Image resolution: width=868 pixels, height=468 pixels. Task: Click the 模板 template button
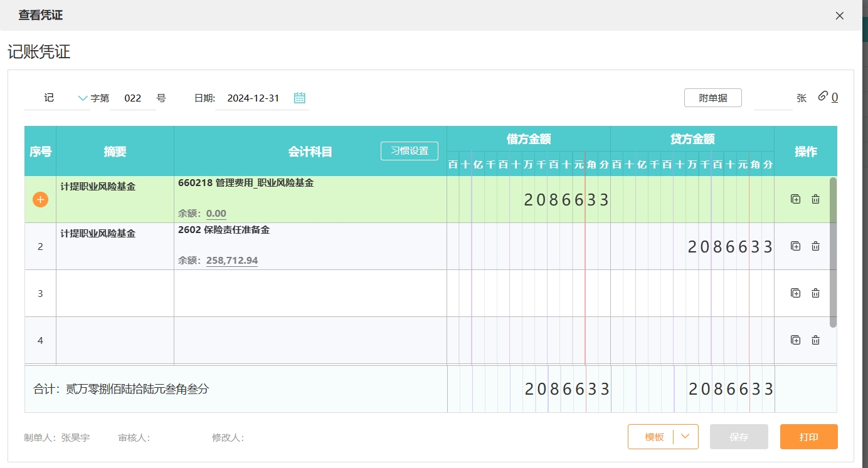[654, 437]
